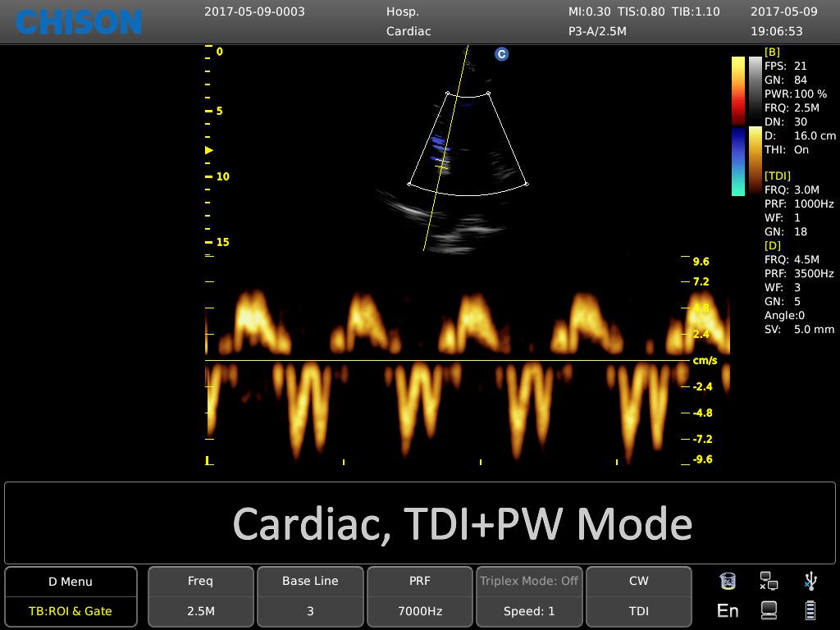The image size is (840, 630).
Task: Click the red-yellow TDI color map bar
Action: pos(738,90)
